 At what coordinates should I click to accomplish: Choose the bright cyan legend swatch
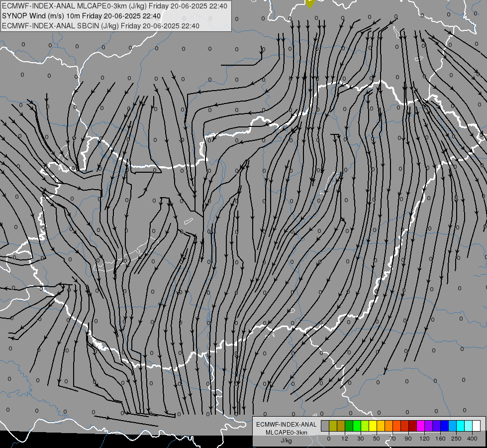coord(460,426)
